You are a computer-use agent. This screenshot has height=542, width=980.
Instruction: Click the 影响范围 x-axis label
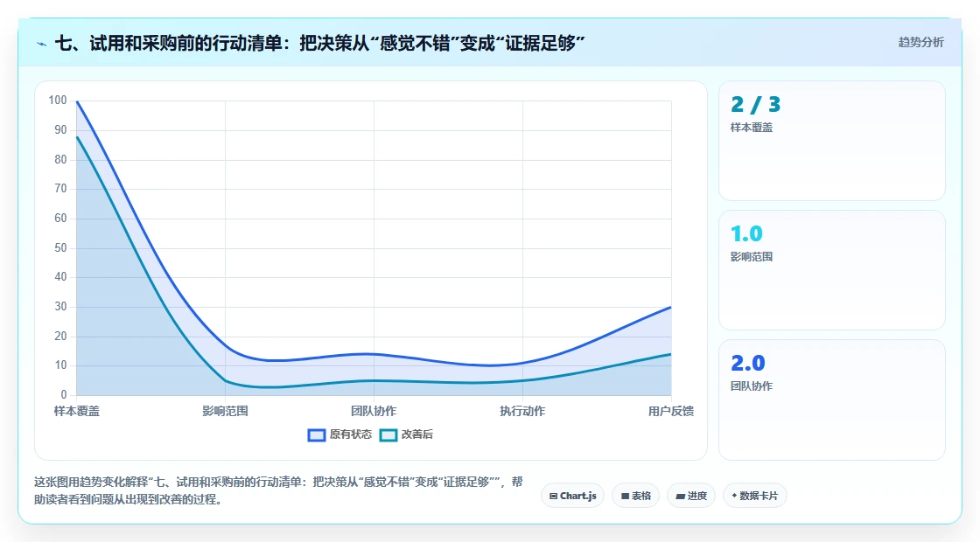tap(225, 411)
